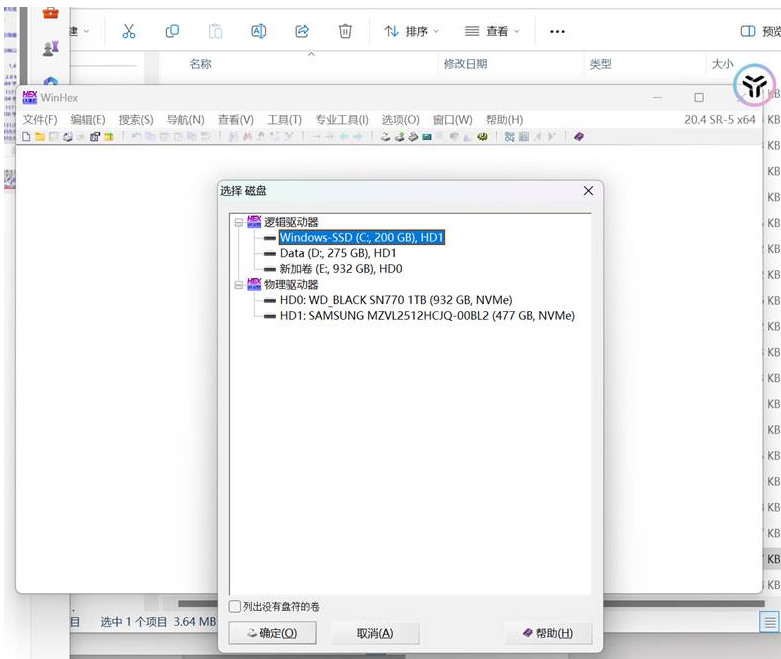The width and height of the screenshot is (781, 659).
Task: Open the three-dots more menu in Explorer
Action: (557, 31)
